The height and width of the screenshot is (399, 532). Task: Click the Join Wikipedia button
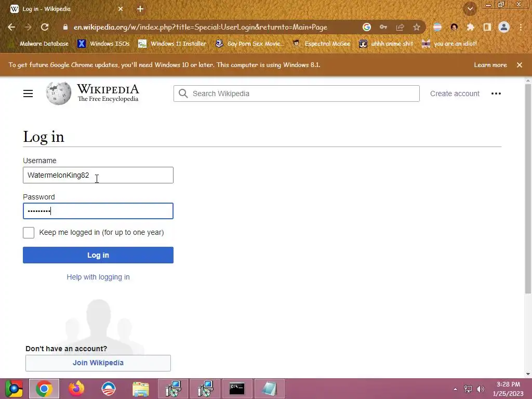coord(98,363)
